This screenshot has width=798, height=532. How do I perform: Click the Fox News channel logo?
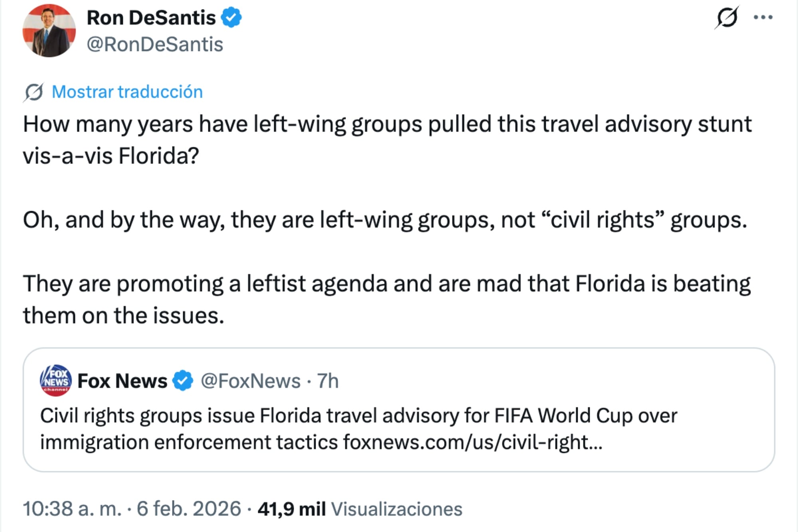coord(55,381)
